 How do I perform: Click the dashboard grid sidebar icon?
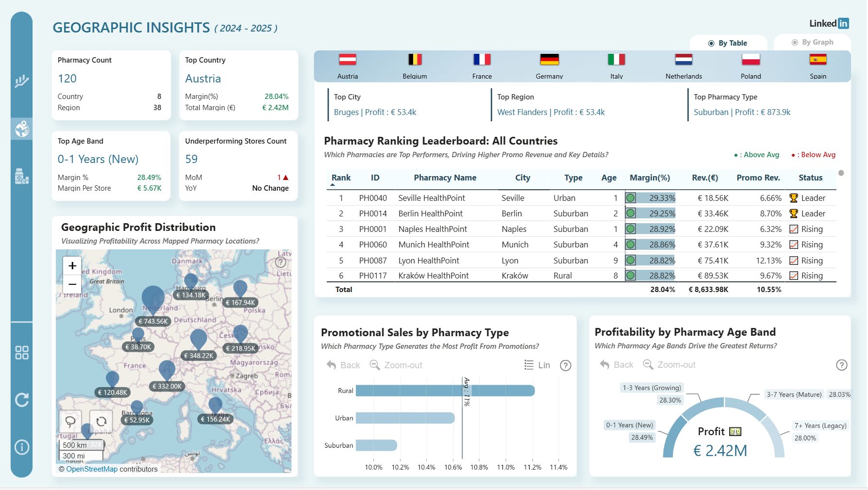(21, 353)
